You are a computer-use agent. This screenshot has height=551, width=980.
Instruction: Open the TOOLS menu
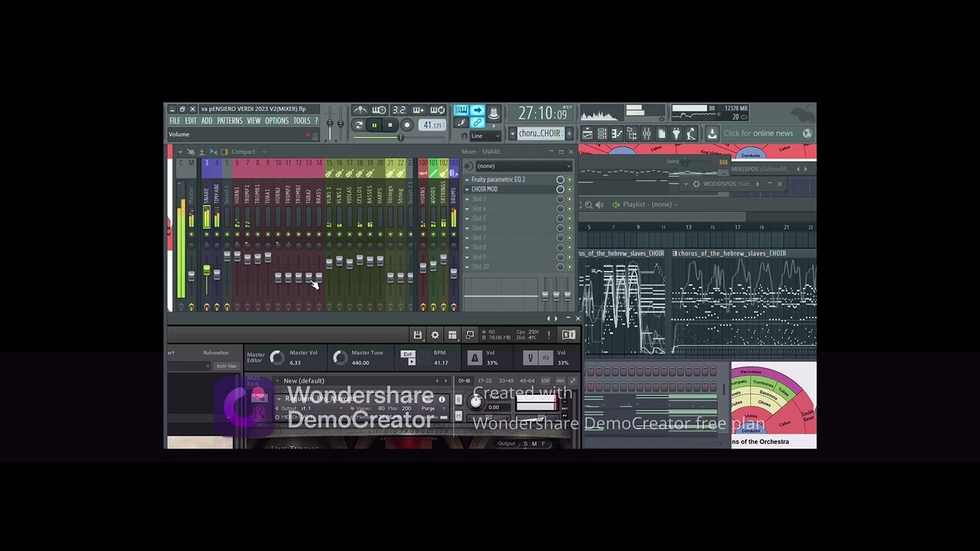(x=302, y=121)
